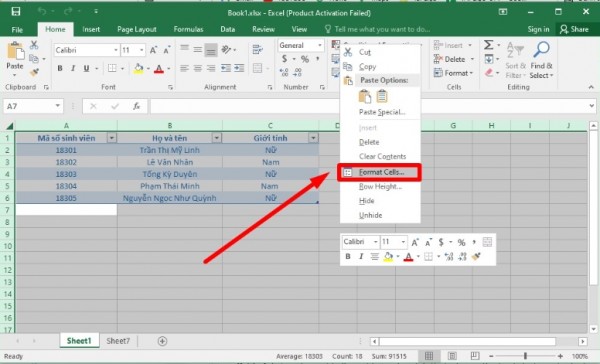Choose Unhide from the context menu
This screenshot has height=364, width=600.
pyautogui.click(x=380, y=215)
